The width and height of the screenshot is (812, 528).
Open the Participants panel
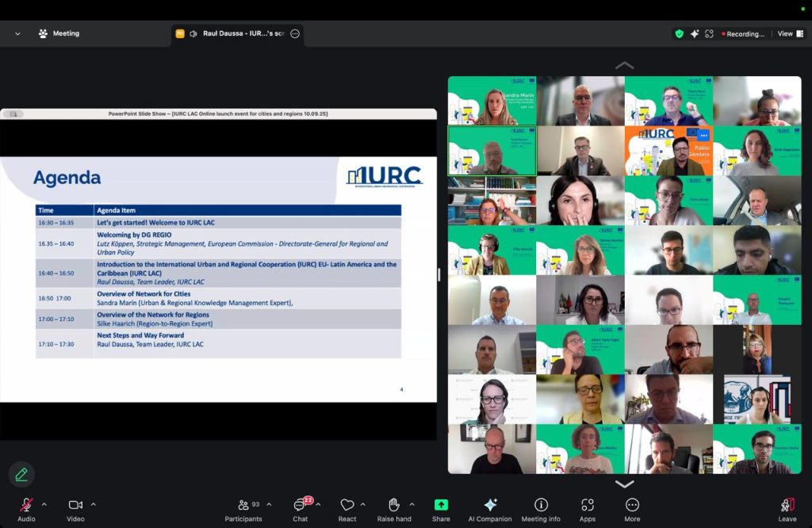click(x=243, y=508)
